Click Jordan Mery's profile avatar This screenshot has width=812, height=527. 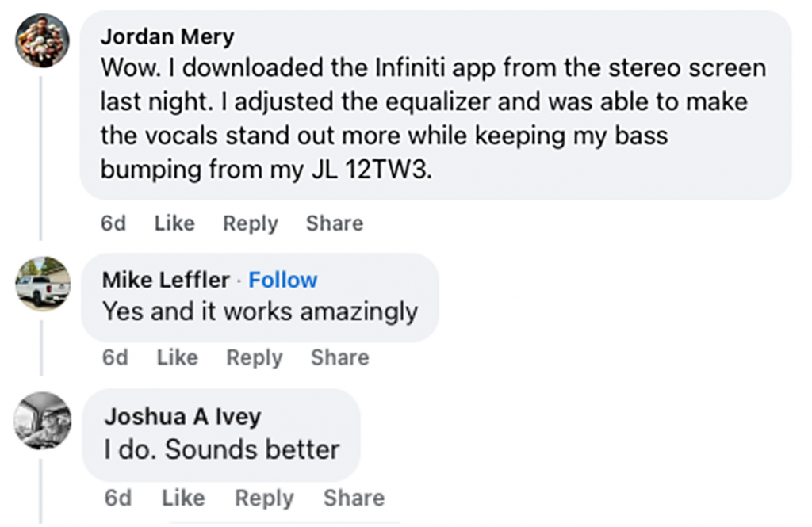coord(44,40)
